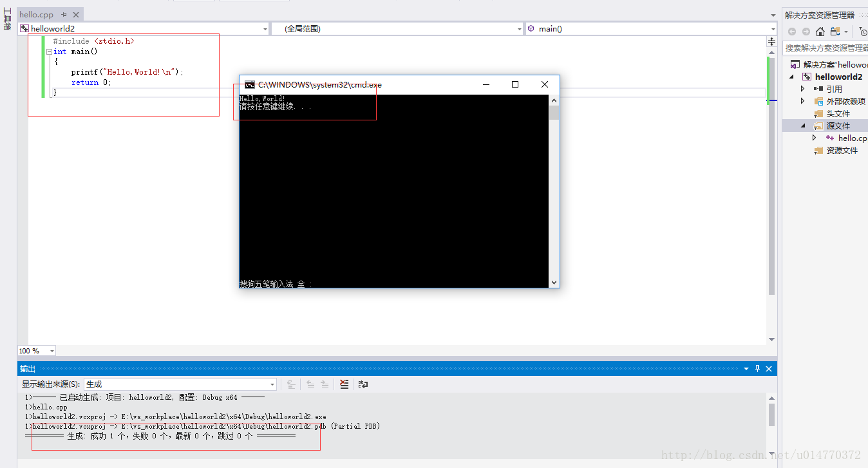Open the 工具箱 toolbox side tab
868x468 pixels.
[x=8, y=19]
